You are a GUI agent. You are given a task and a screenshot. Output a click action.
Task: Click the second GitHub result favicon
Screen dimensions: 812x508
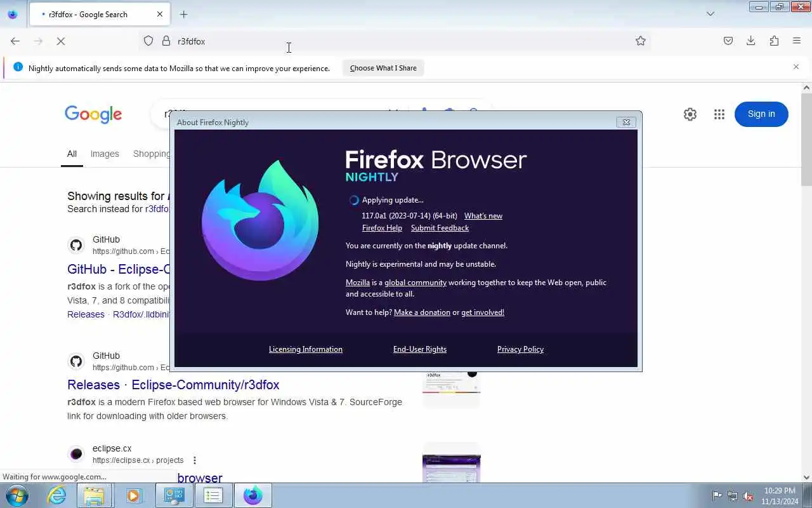point(76,361)
